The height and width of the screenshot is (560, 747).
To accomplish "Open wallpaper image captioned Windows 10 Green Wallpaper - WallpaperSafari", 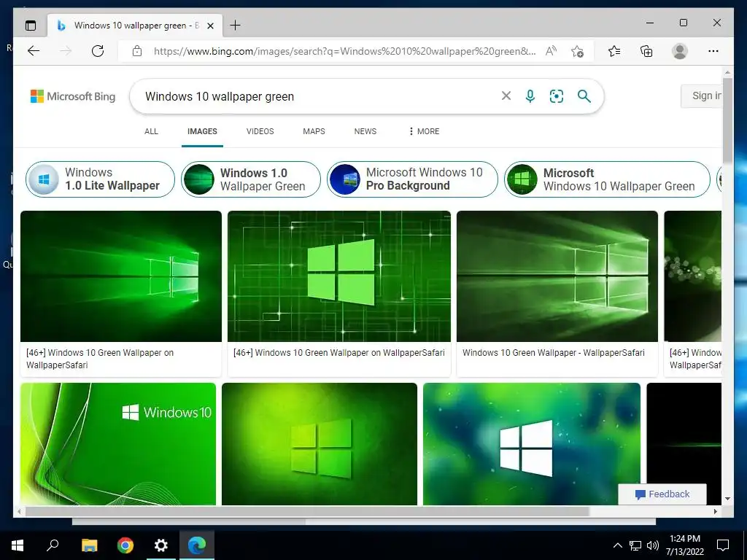I will (x=557, y=276).
